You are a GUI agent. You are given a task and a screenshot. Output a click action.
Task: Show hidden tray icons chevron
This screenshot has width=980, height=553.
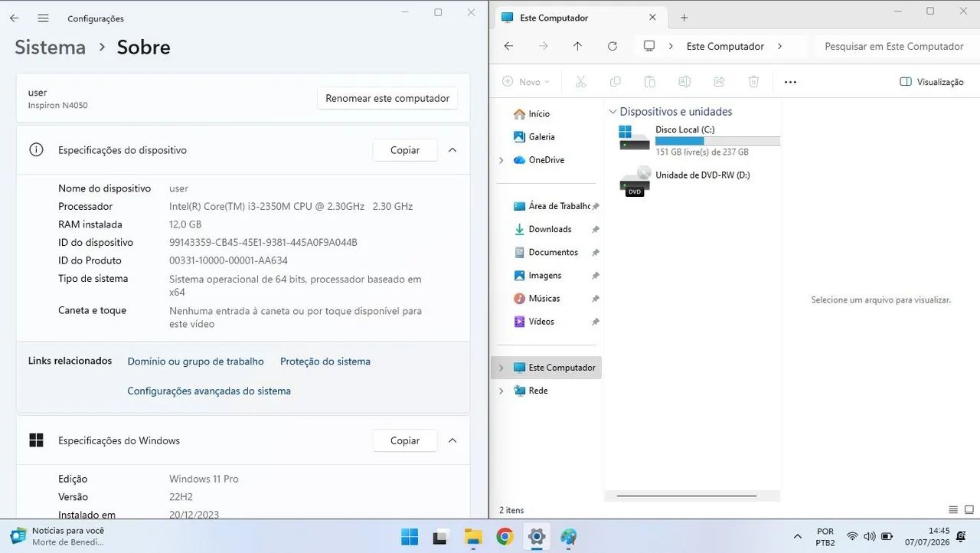click(797, 536)
